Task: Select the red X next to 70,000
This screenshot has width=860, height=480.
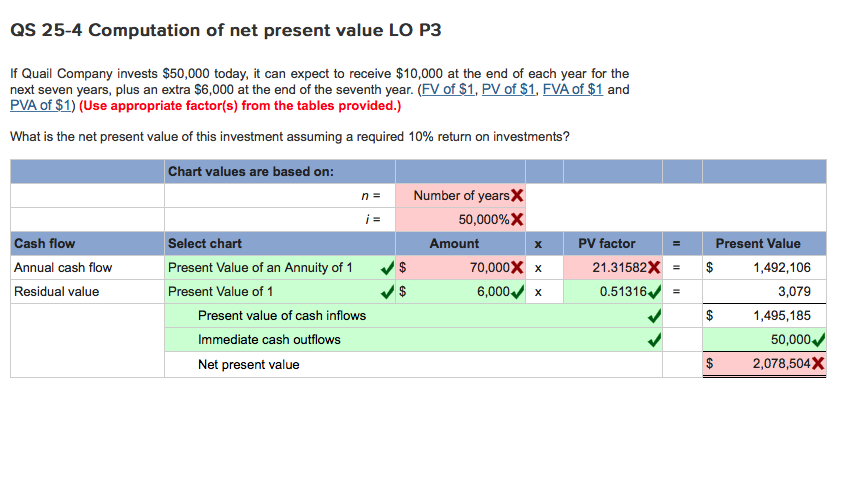Action: pyautogui.click(x=517, y=268)
